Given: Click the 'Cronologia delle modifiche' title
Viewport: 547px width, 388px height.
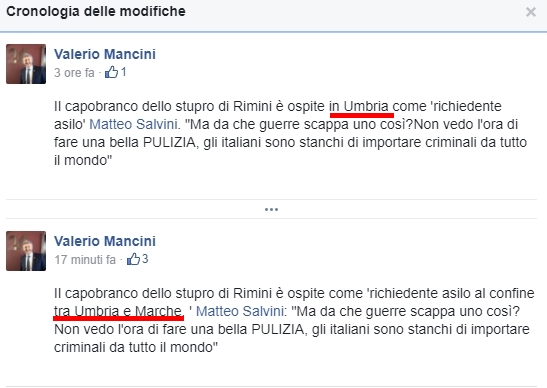Looking at the screenshot, I should [x=96, y=12].
